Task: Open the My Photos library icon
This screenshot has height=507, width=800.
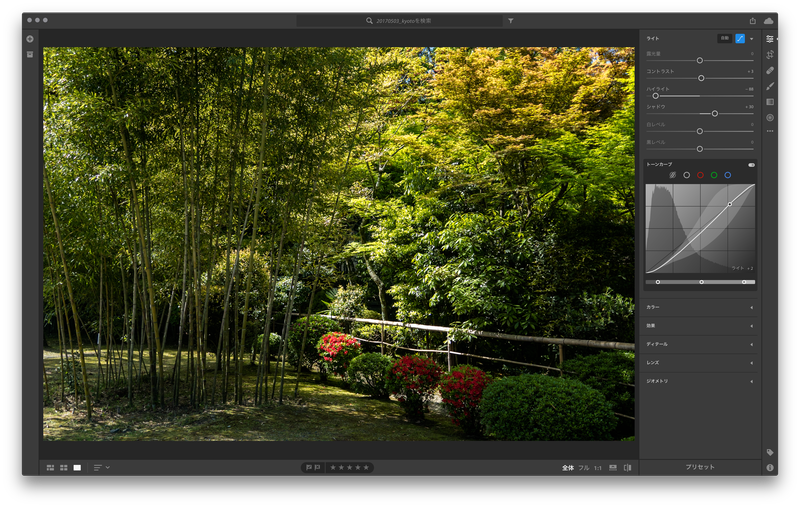Action: pos(30,54)
